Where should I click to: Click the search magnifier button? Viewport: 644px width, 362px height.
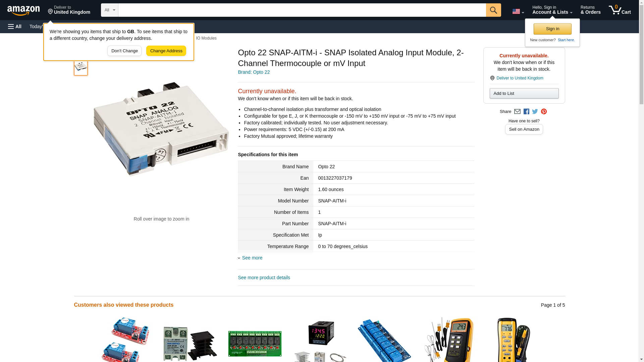(x=493, y=10)
